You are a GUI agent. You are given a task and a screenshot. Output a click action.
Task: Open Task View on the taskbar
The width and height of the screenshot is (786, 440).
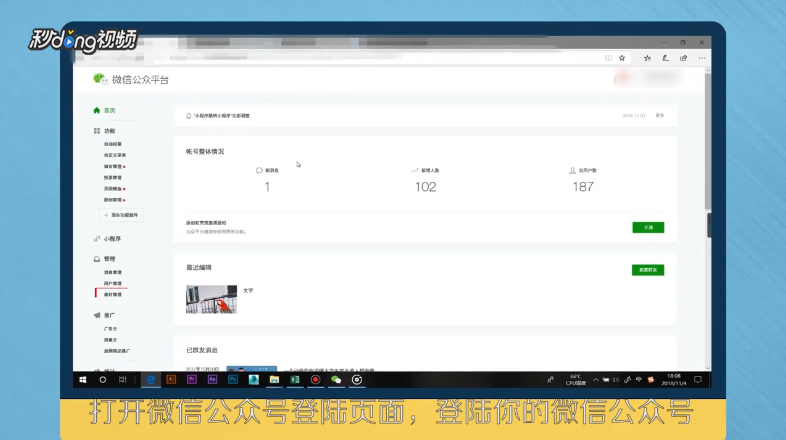[123, 380]
